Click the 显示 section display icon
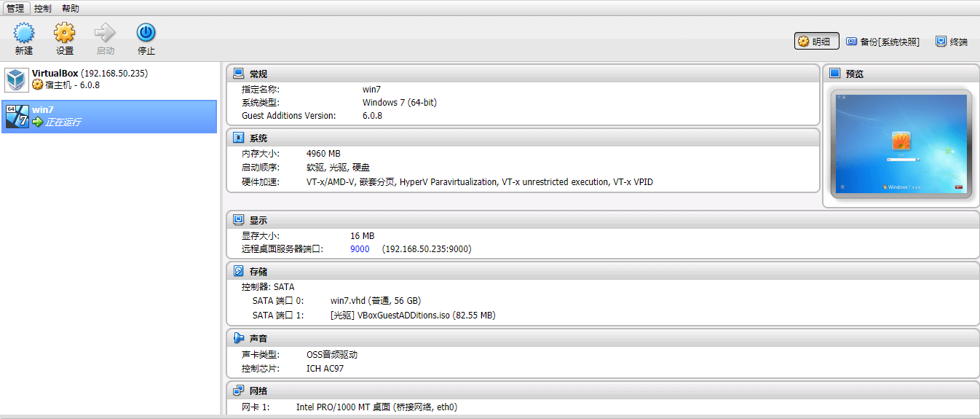Viewport: 980px width, 419px height. point(239,219)
